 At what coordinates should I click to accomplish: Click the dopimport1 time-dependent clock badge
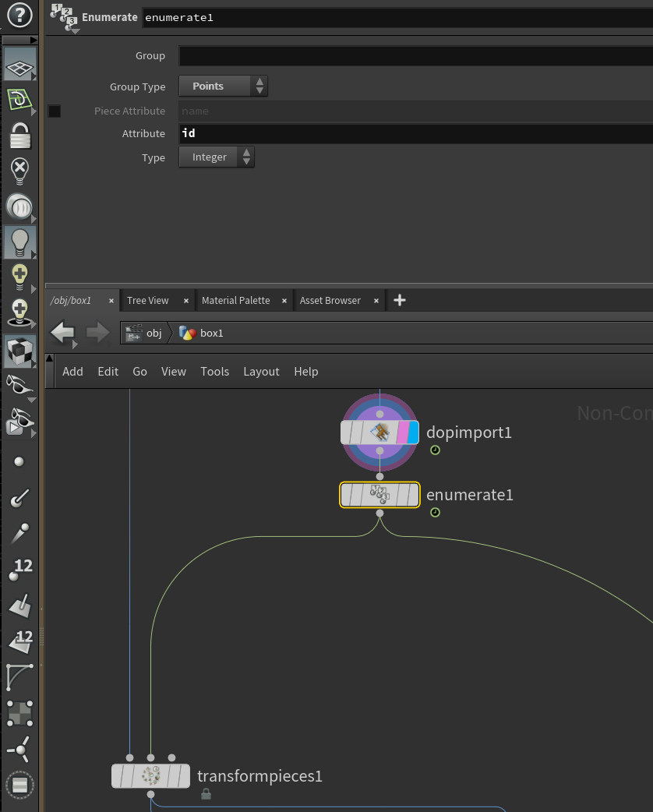435,450
